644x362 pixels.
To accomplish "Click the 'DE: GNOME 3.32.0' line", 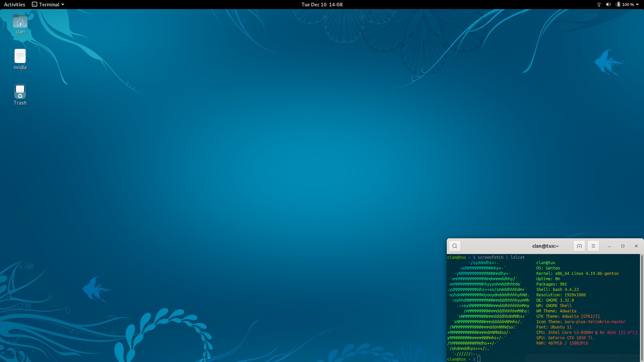I will pos(555,300).
